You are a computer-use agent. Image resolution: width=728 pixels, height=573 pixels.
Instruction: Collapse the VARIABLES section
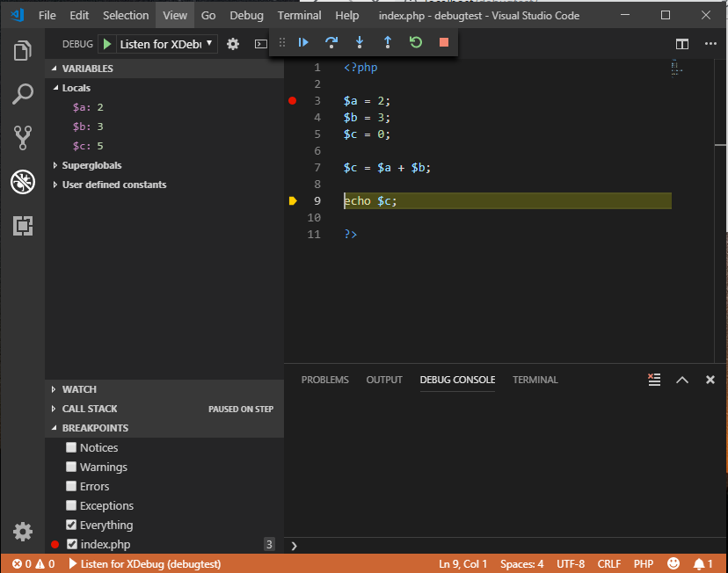pos(164,69)
